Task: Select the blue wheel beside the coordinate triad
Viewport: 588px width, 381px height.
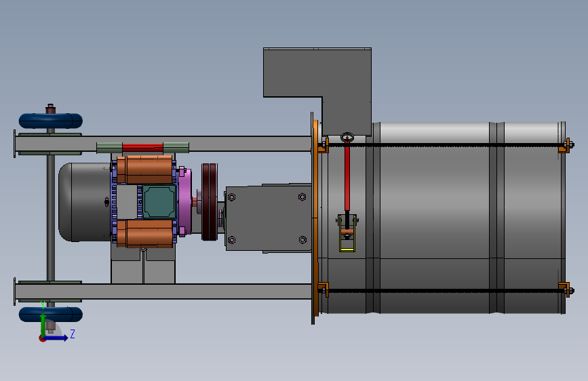Action: click(51, 315)
